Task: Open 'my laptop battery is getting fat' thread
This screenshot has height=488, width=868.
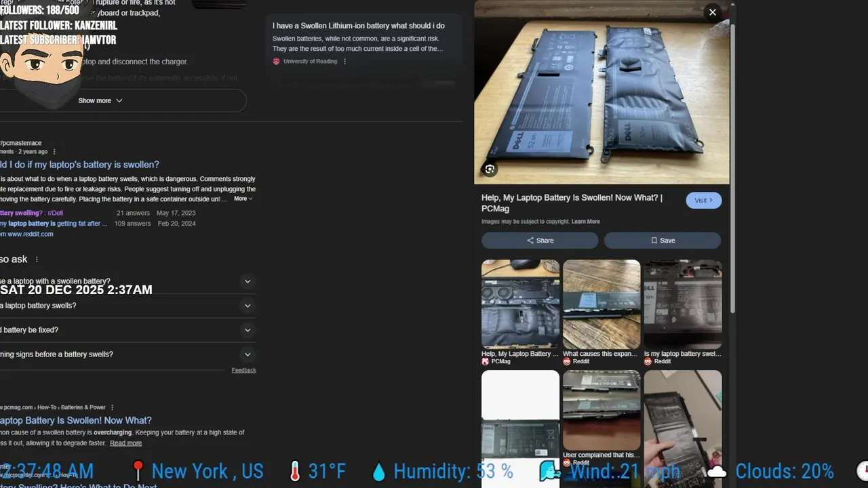Action: pyautogui.click(x=54, y=224)
